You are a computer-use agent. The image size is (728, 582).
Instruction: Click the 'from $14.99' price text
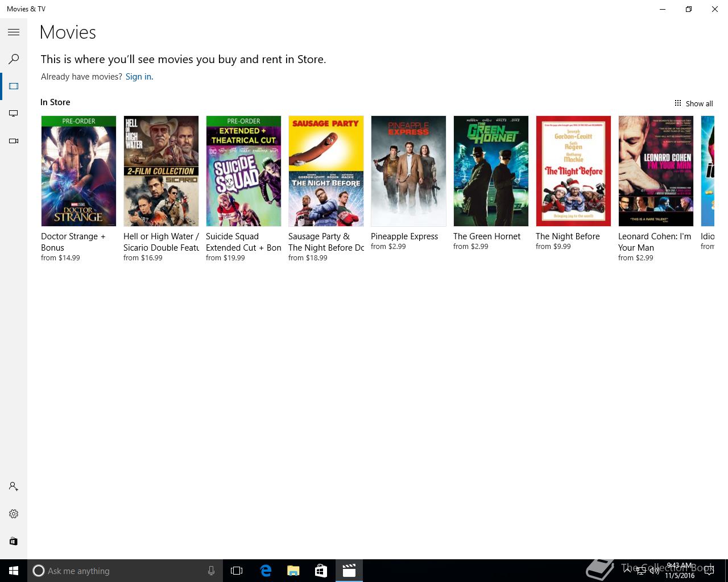click(60, 258)
